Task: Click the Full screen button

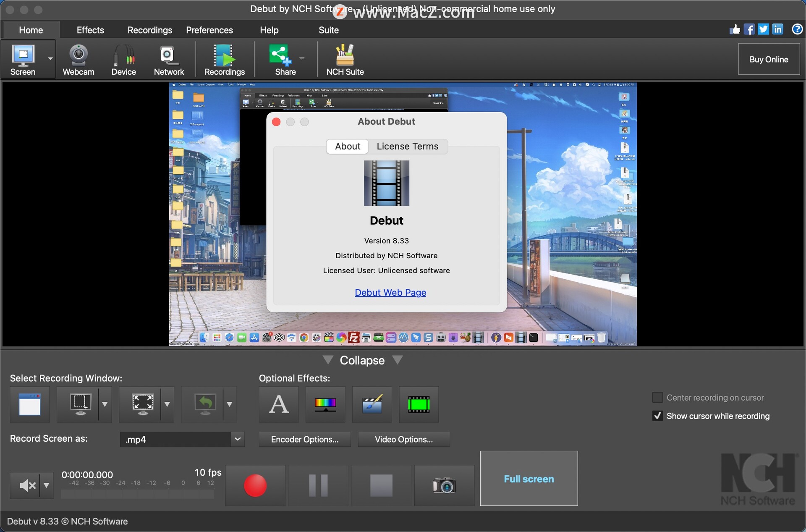Action: click(x=529, y=479)
